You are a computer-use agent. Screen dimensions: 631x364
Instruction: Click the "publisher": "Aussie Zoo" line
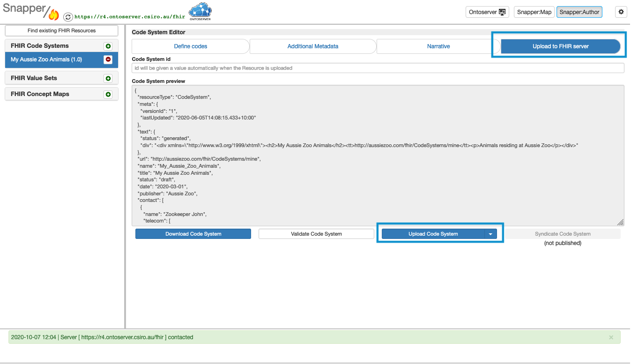(168, 193)
